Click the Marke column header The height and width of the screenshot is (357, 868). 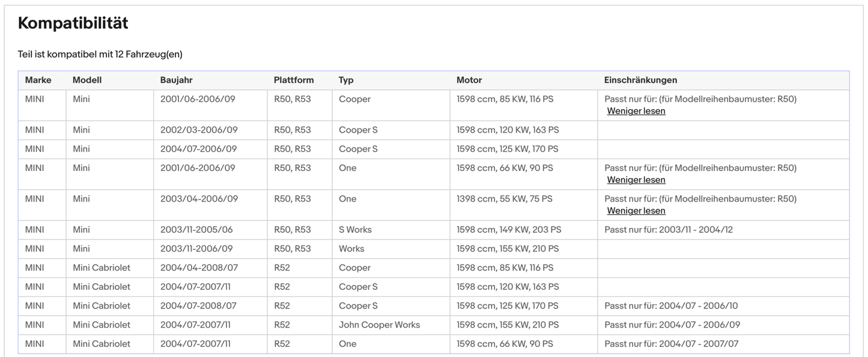[38, 80]
